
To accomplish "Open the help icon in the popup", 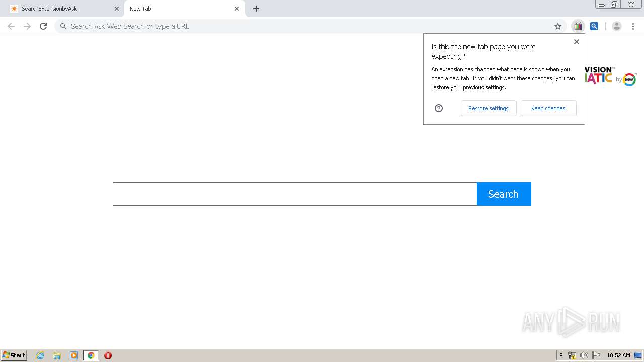I will pos(439,108).
